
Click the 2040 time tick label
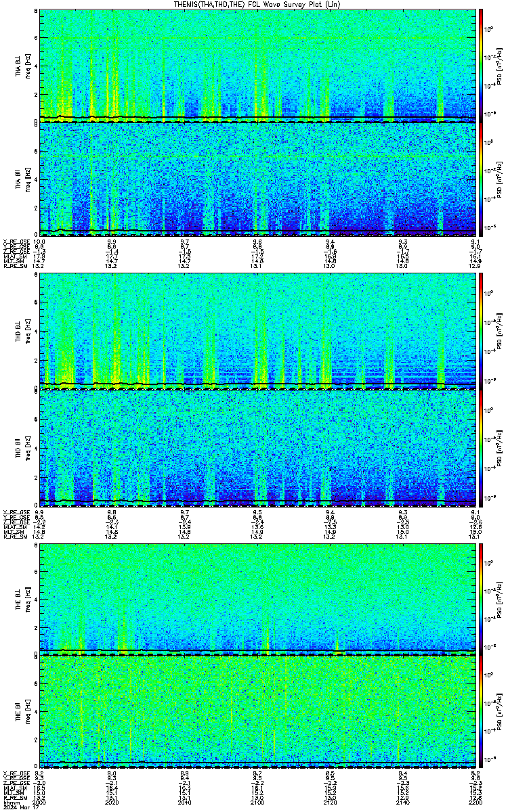(x=185, y=802)
